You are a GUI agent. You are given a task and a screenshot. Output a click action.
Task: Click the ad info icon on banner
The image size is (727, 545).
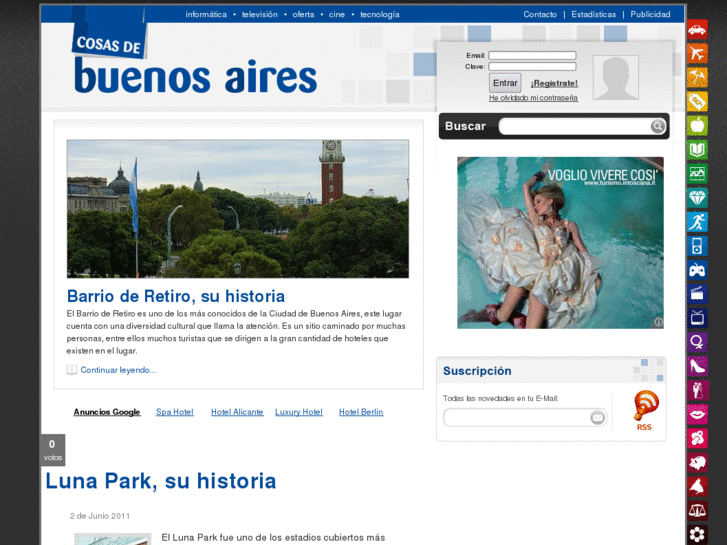658,322
